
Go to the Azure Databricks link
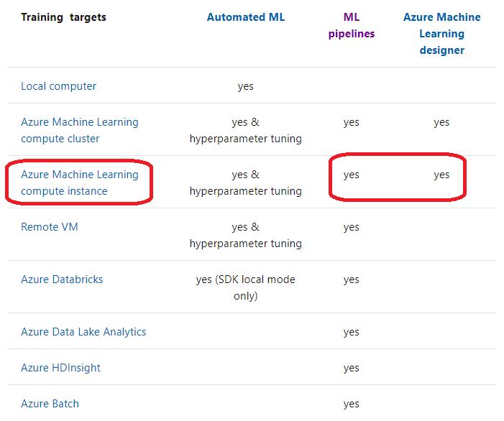click(x=62, y=279)
